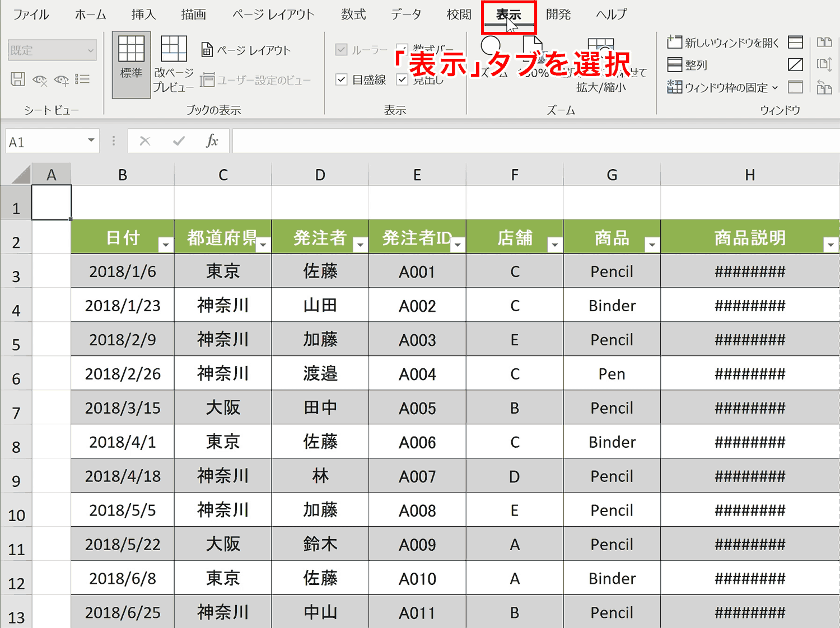The width and height of the screenshot is (840, 628).
Task: Open 新しいウィンドウを開く new window
Action: [723, 43]
